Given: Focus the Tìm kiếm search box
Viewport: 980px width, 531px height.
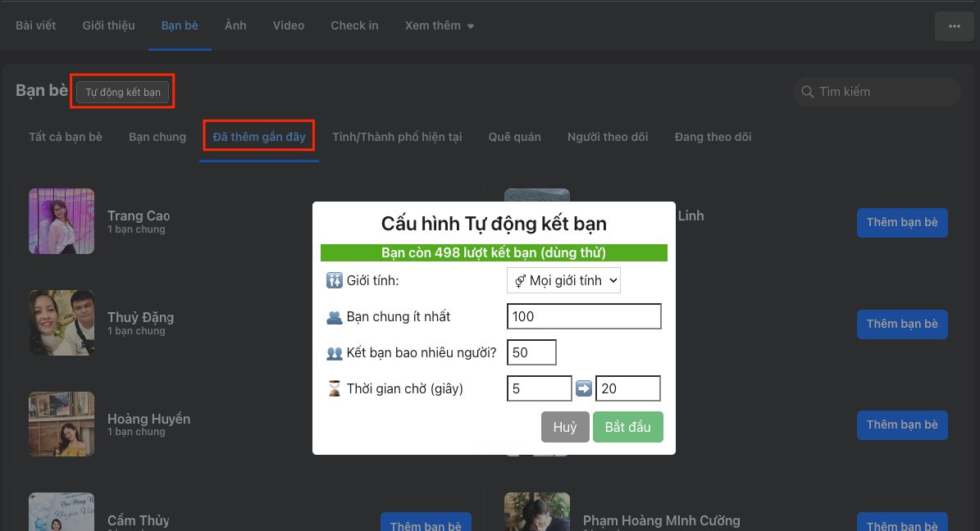Looking at the screenshot, I should [x=877, y=92].
